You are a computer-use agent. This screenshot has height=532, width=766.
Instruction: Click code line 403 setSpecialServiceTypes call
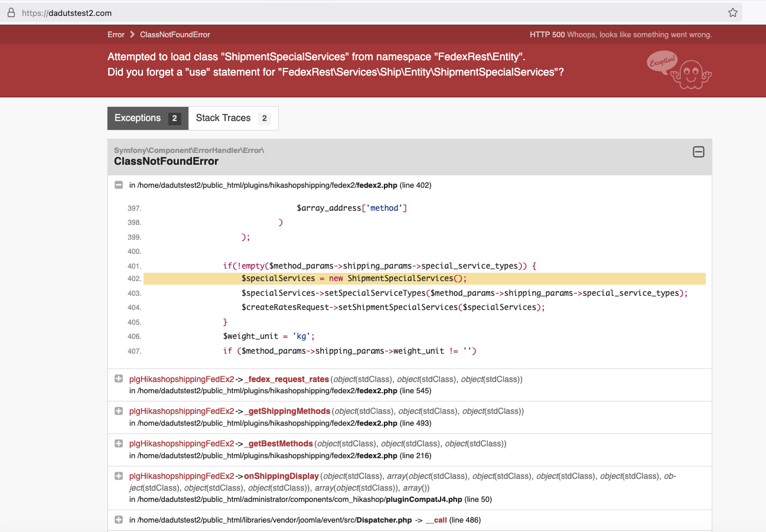coord(465,293)
